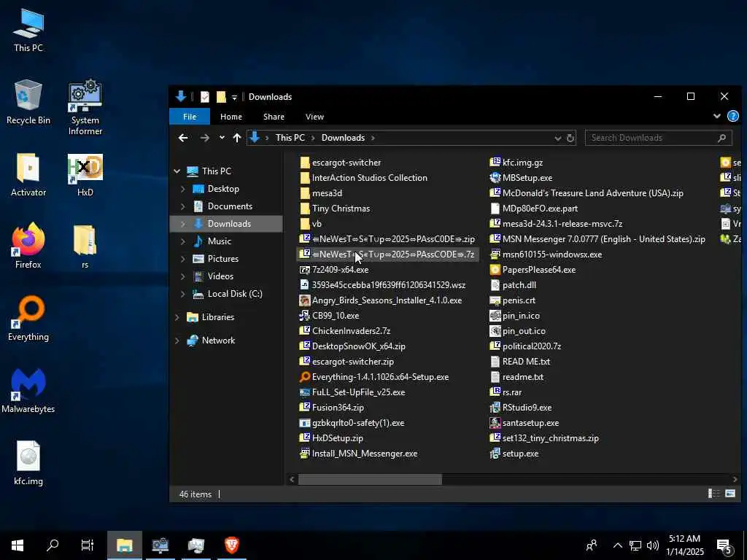Click the horizontal scrollbar thumb
Image resolution: width=747 pixels, height=560 pixels.
click(x=370, y=480)
